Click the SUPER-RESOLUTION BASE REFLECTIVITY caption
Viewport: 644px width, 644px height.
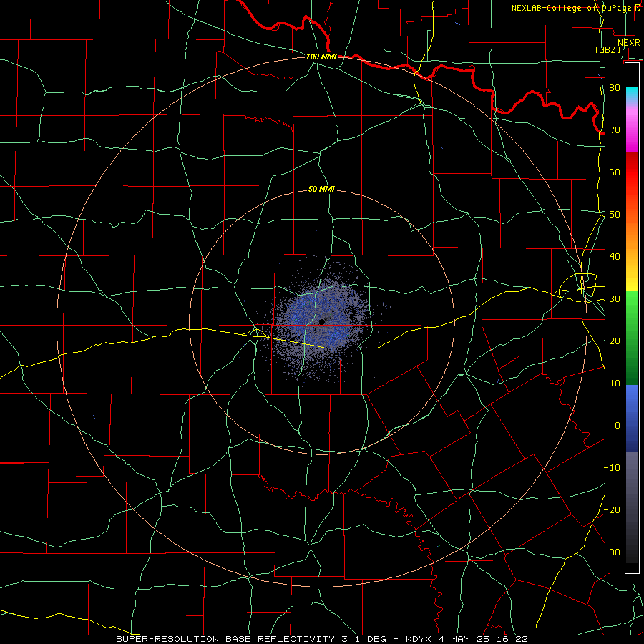(x=225, y=639)
